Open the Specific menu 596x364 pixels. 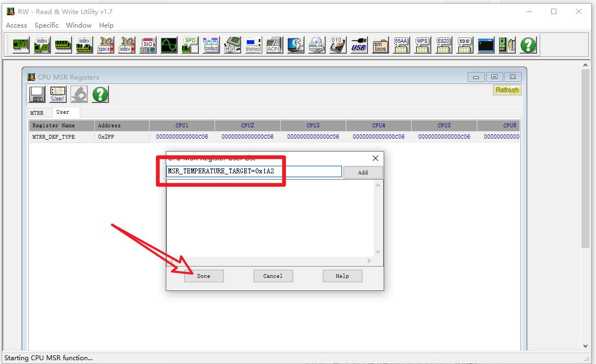click(x=47, y=25)
